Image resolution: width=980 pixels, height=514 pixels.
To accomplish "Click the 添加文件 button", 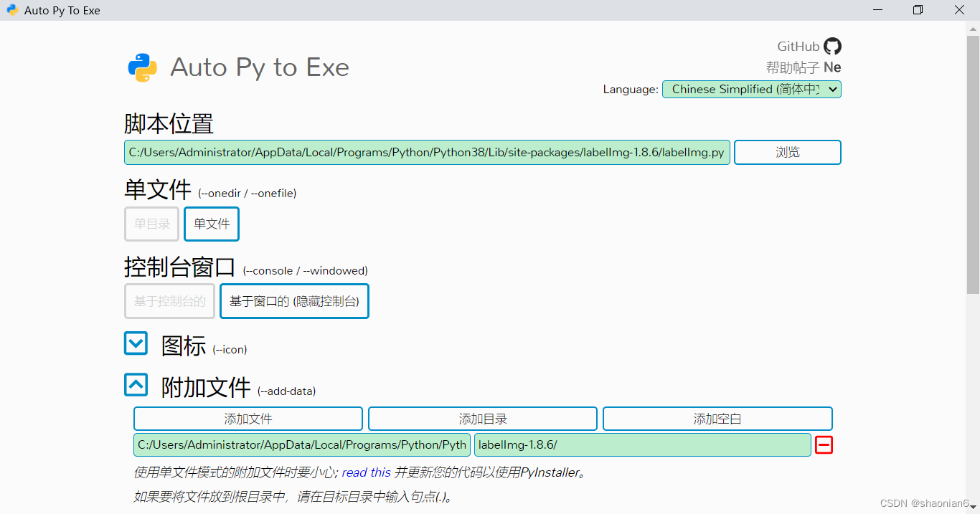I will (x=248, y=419).
